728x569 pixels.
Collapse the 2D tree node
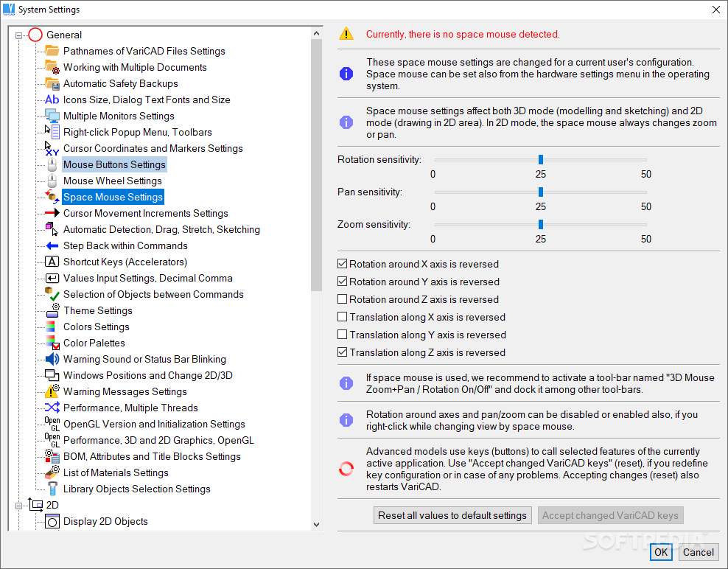[18, 506]
